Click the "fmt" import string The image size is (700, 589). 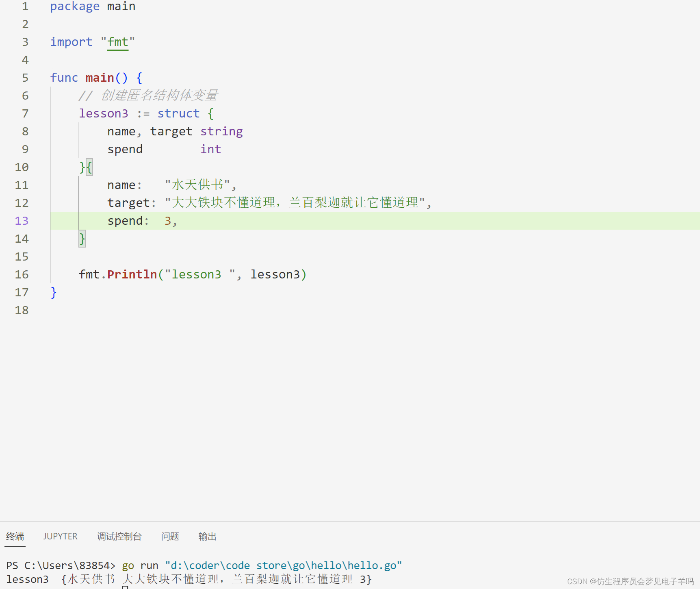click(118, 42)
